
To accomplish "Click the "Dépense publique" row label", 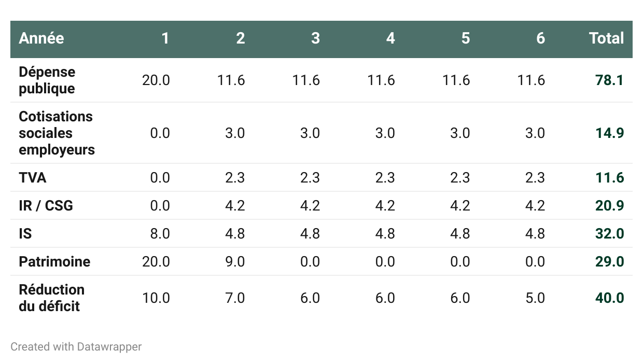I will pos(47,80).
